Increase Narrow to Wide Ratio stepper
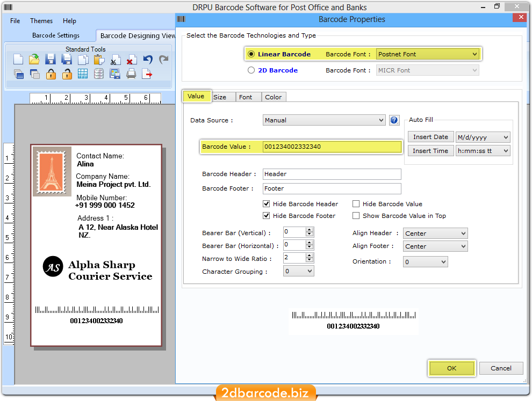Viewport: 532px width, 401px height. pos(309,256)
